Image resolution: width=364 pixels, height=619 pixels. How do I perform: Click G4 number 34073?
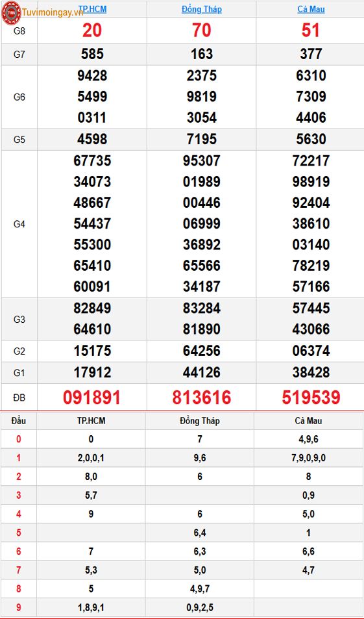pos(92,182)
